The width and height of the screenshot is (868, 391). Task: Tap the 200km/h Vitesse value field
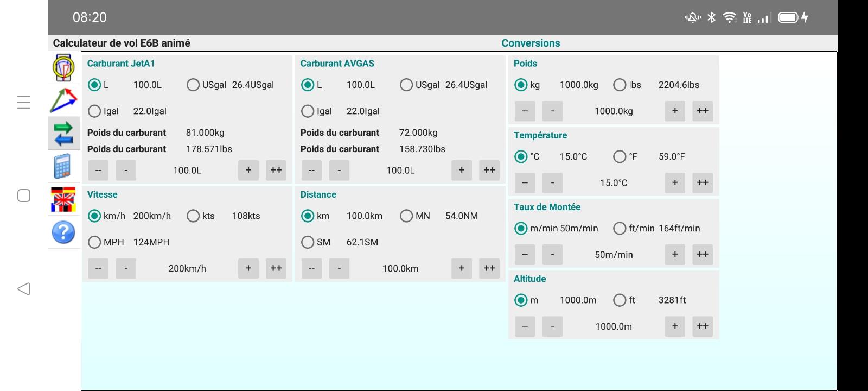pyautogui.click(x=187, y=268)
